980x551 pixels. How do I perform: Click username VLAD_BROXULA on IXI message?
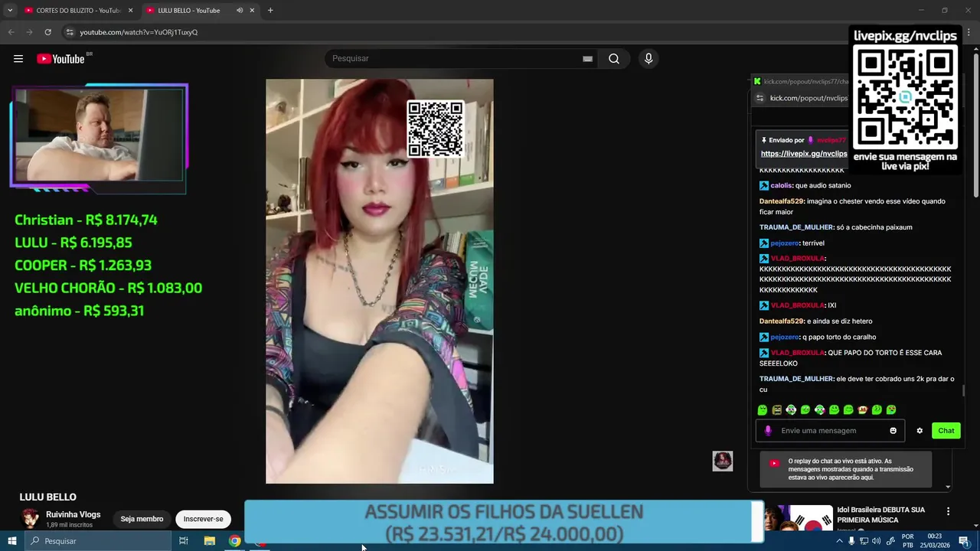coord(797,305)
